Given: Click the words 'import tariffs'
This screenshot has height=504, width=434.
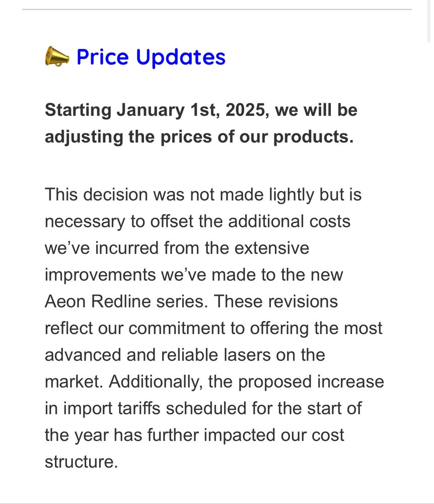Looking at the screenshot, I should [112, 409].
